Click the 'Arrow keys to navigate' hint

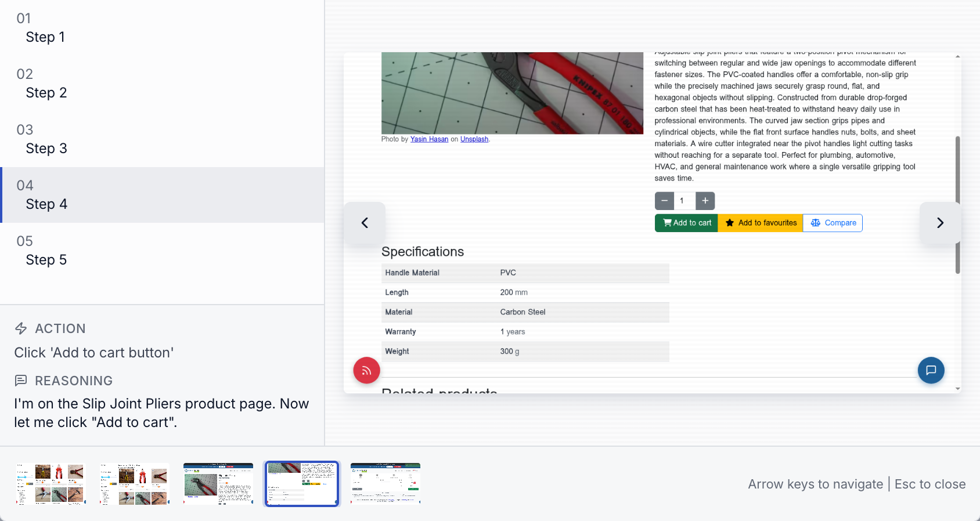tap(816, 484)
